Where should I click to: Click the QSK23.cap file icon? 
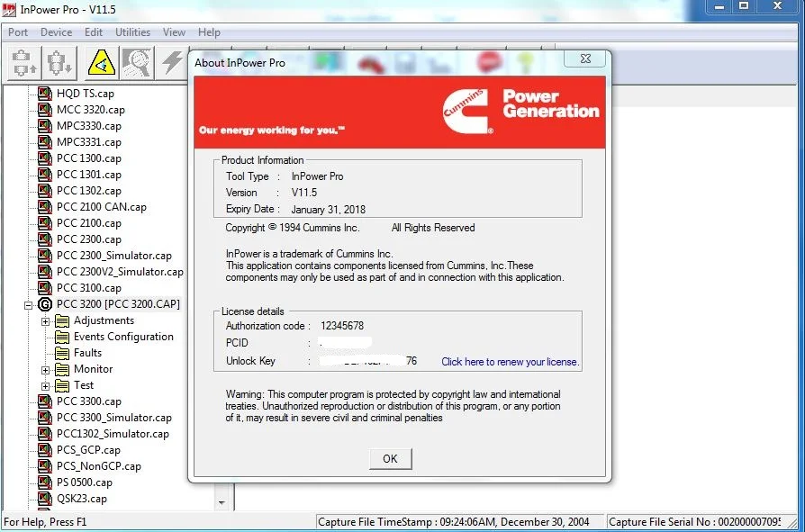[45, 499]
